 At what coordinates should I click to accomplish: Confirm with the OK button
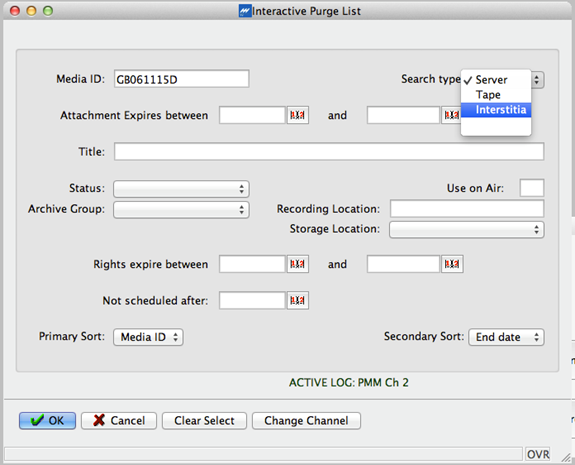pos(48,421)
